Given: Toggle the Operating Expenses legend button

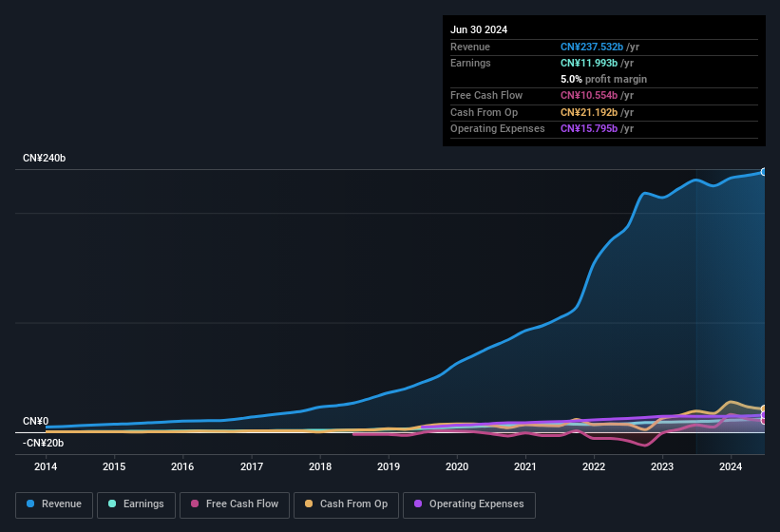Looking at the screenshot, I should (x=469, y=504).
